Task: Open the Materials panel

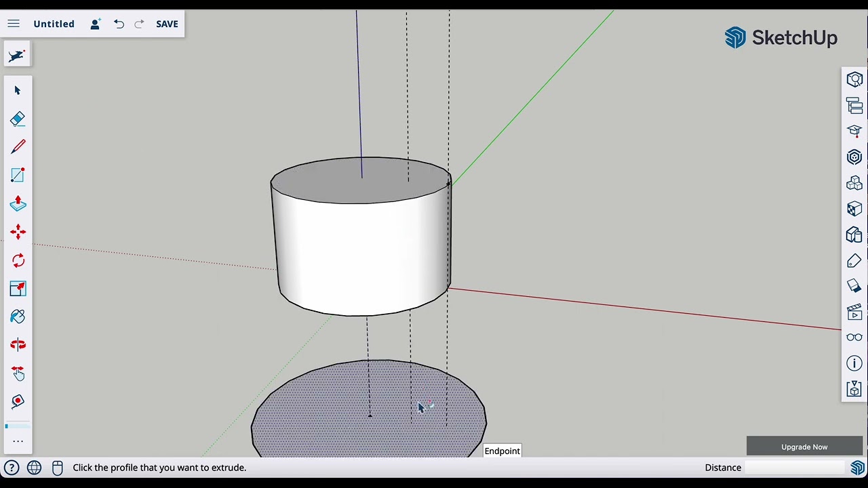Action: pos(854,209)
